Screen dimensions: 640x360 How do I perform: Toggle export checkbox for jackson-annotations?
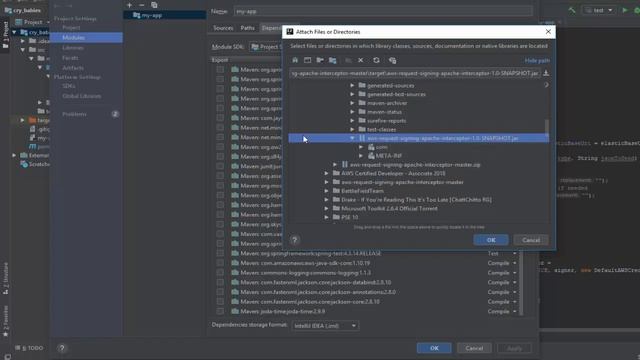pos(220,292)
